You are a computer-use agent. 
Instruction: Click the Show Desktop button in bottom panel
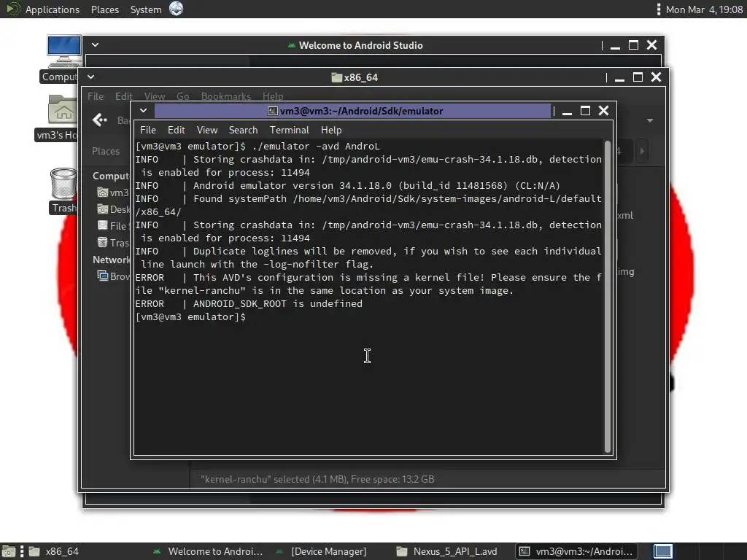click(x=9, y=551)
